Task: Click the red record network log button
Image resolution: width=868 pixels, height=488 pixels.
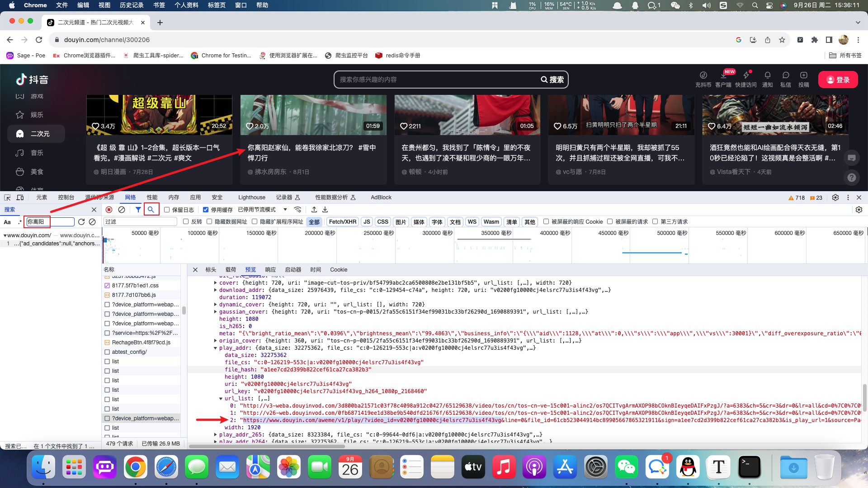Action: point(109,210)
